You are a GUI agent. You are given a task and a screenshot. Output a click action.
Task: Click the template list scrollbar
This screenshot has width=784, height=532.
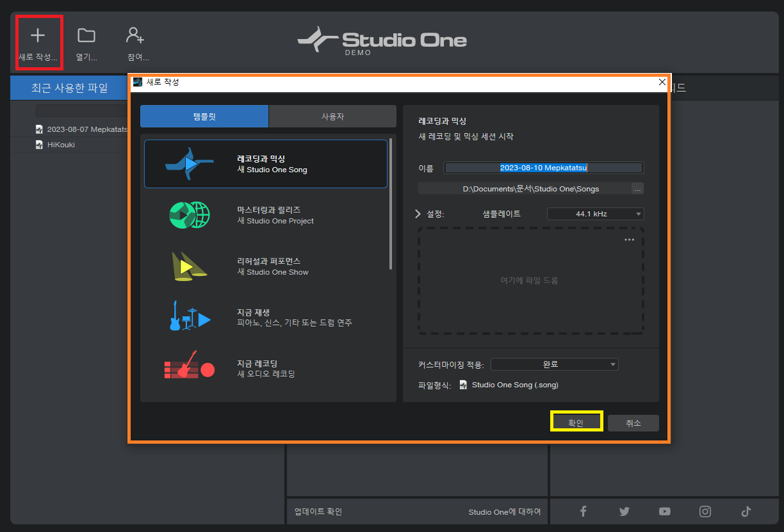click(x=391, y=203)
